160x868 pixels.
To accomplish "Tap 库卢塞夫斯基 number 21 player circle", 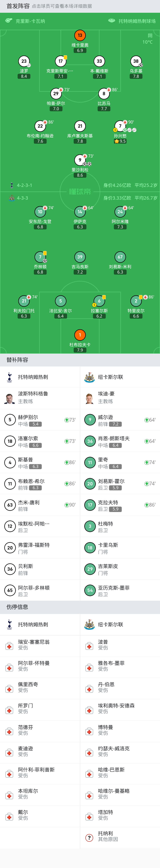I will tap(80, 126).
